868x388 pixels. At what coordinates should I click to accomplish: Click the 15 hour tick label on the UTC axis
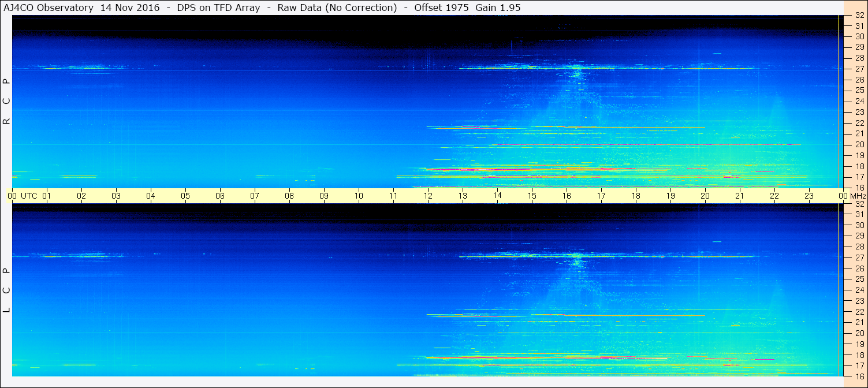(x=532, y=196)
